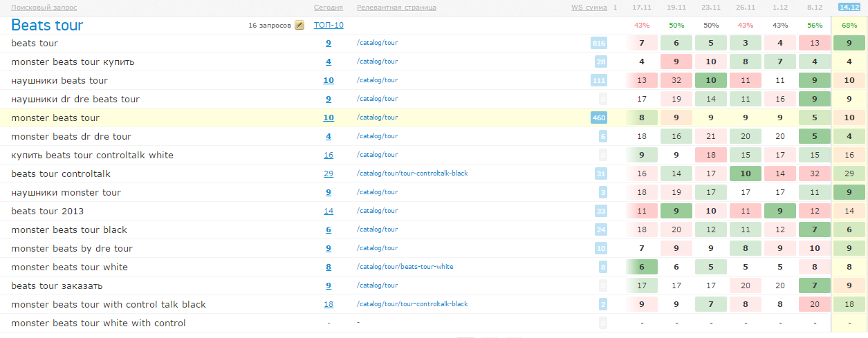Select the keyword monster beats by dre tour

pos(72,248)
